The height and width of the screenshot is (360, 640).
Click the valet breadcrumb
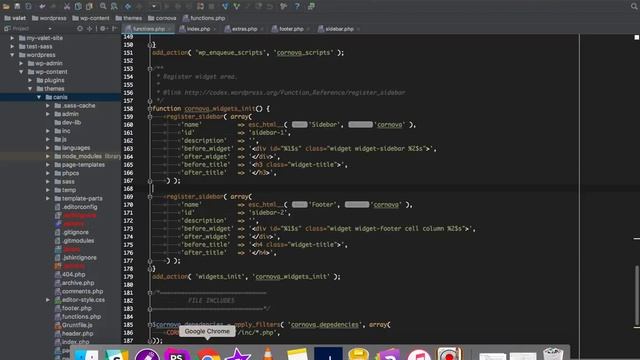[15, 18]
